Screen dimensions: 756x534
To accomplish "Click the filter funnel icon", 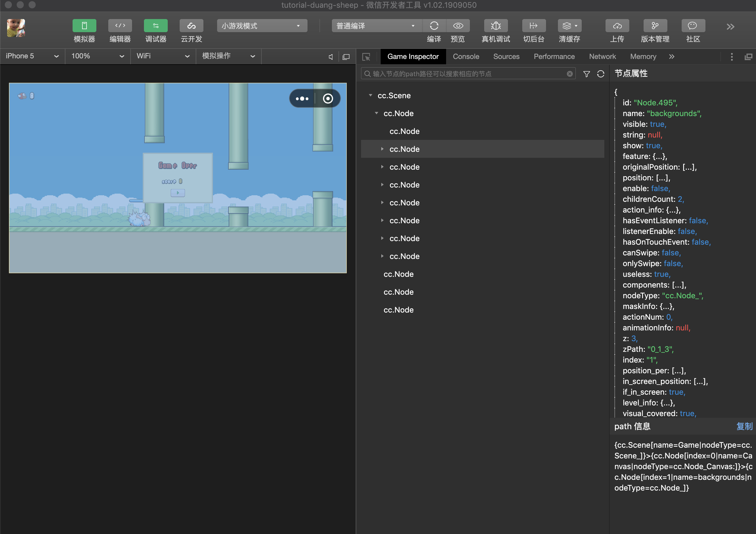I will (586, 74).
